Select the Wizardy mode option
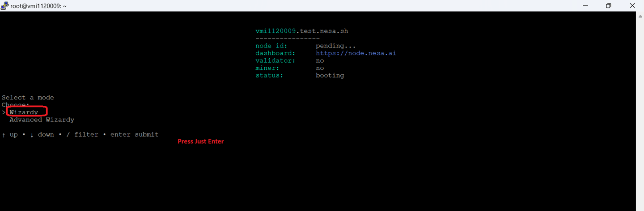This screenshot has height=211, width=644. [24, 112]
